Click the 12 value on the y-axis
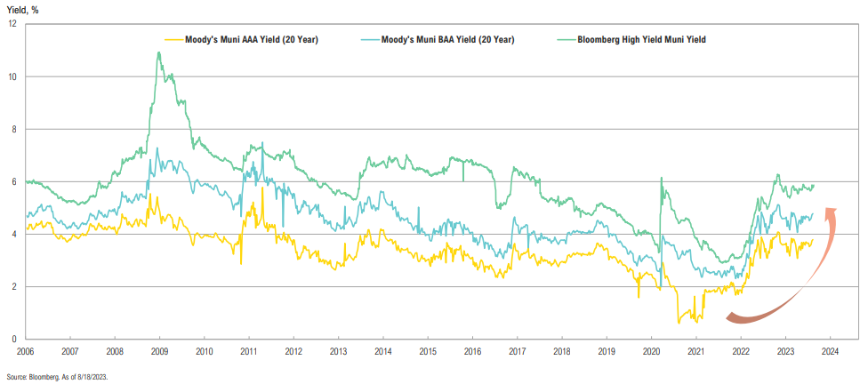868x384 pixels. coord(12,24)
